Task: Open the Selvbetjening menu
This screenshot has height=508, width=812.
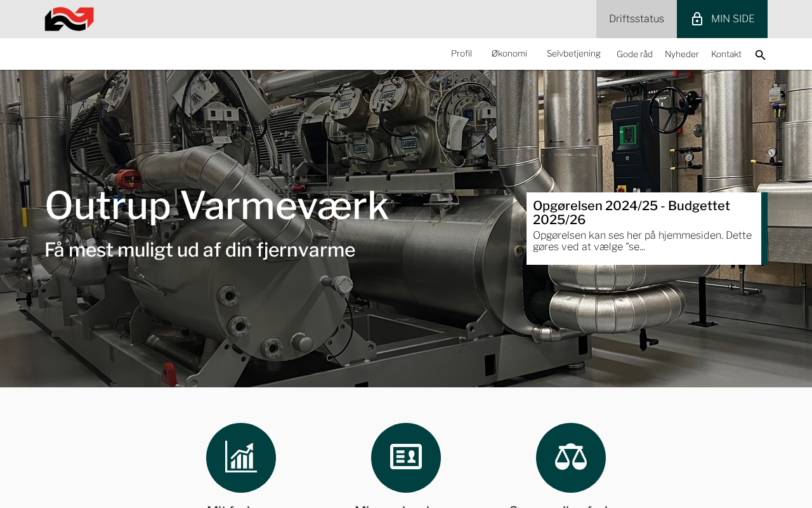Action: [x=573, y=53]
